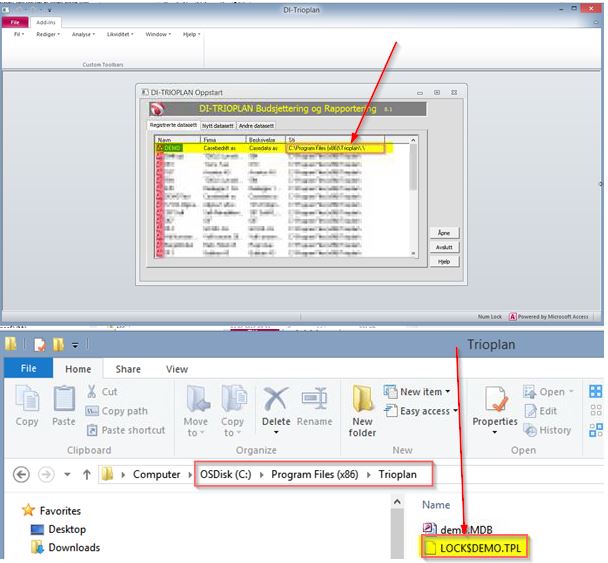Image resolution: width=608 pixels, height=563 pixels.
Task: Click the DI-Trioplan red logo icon
Action: 157,109
